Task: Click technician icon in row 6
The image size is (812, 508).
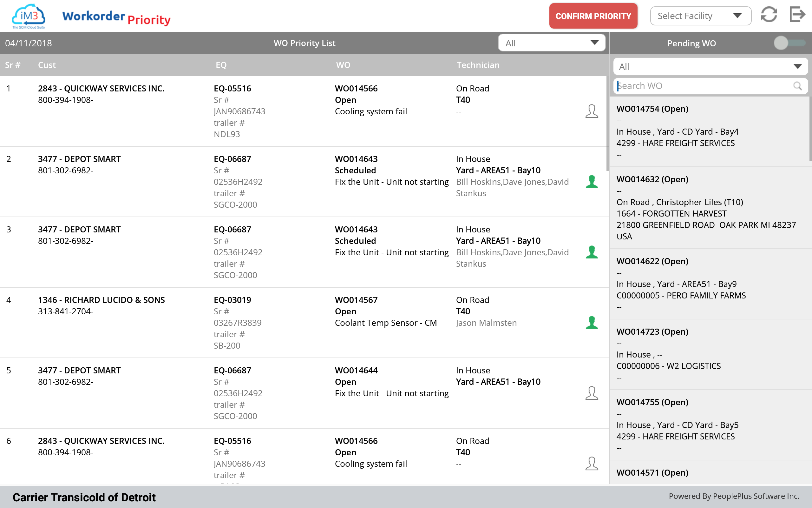Action: pos(592,464)
